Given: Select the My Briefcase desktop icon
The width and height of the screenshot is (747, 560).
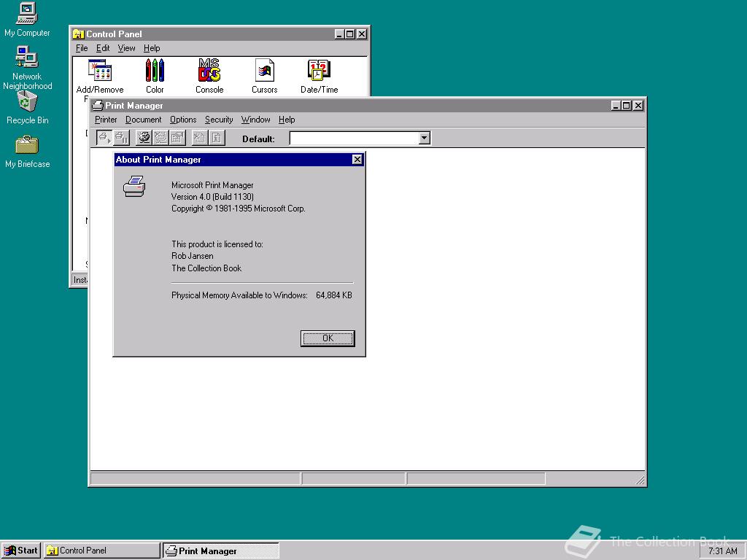Looking at the screenshot, I should pyautogui.click(x=27, y=152).
